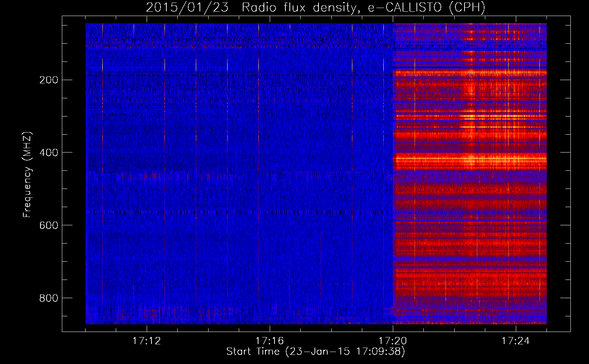The height and width of the screenshot is (364, 589).
Task: Click the 200 frequency tick label
Action: coord(49,80)
